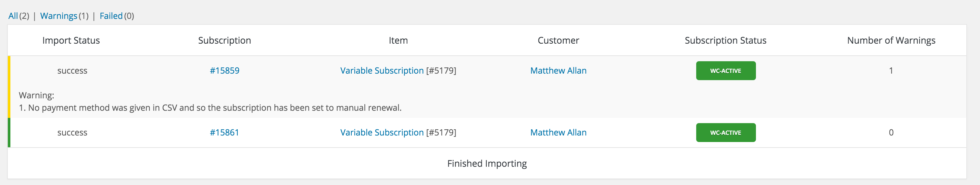
Task: Open subscription #15861
Action: [x=224, y=132]
